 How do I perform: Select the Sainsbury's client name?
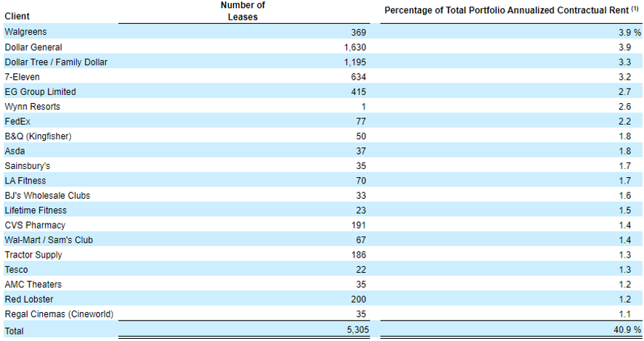click(27, 165)
